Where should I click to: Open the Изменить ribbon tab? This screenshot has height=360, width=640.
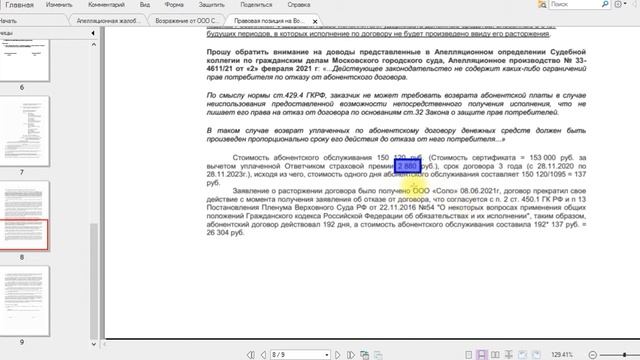pyautogui.click(x=59, y=5)
